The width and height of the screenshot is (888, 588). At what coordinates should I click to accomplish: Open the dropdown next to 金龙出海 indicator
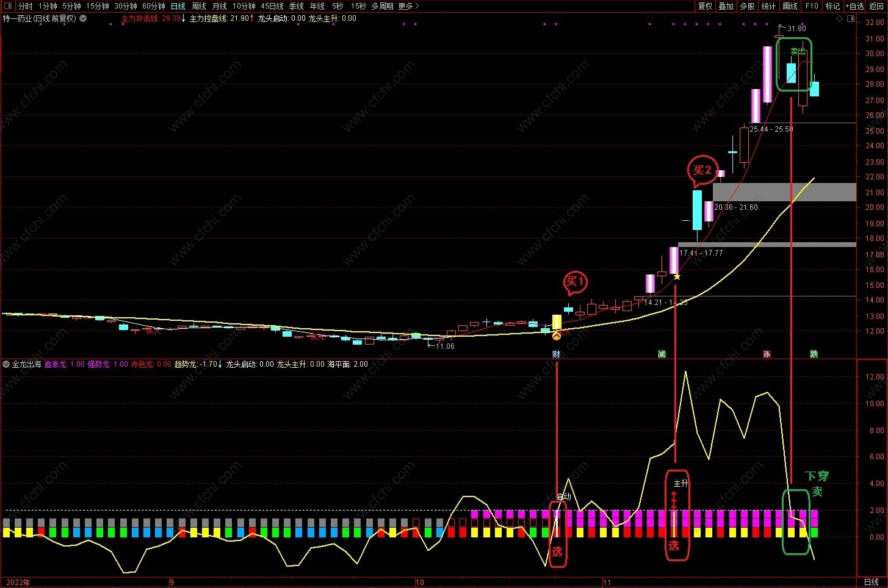point(6,364)
